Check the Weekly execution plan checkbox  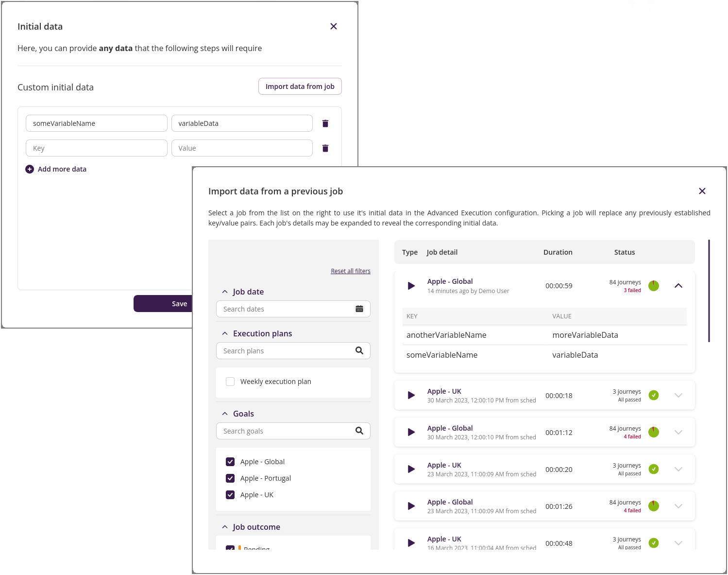(x=230, y=381)
